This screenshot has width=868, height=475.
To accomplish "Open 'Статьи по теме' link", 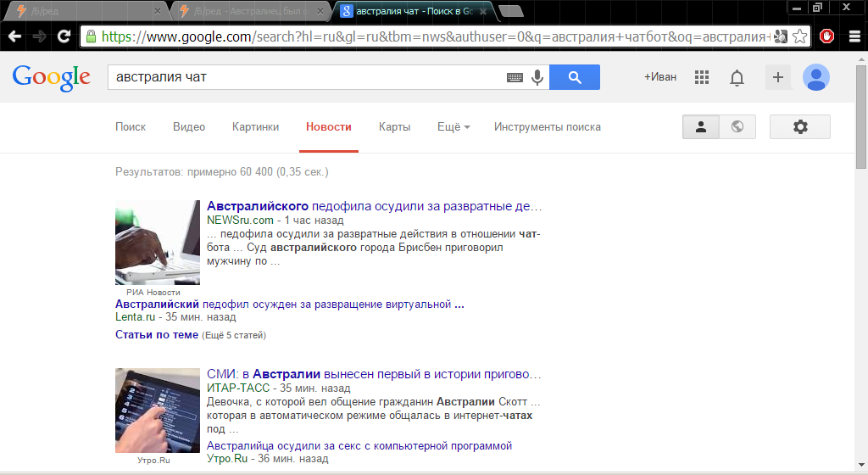I will pyautogui.click(x=157, y=334).
